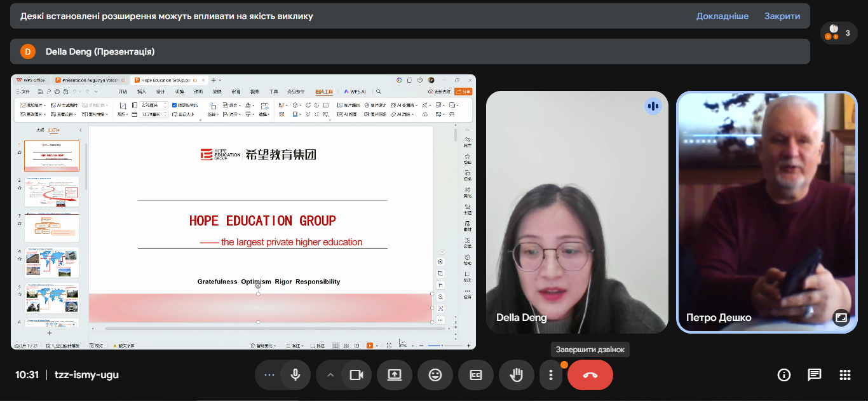Switch to Presentation Augustyn document tab

89,80
